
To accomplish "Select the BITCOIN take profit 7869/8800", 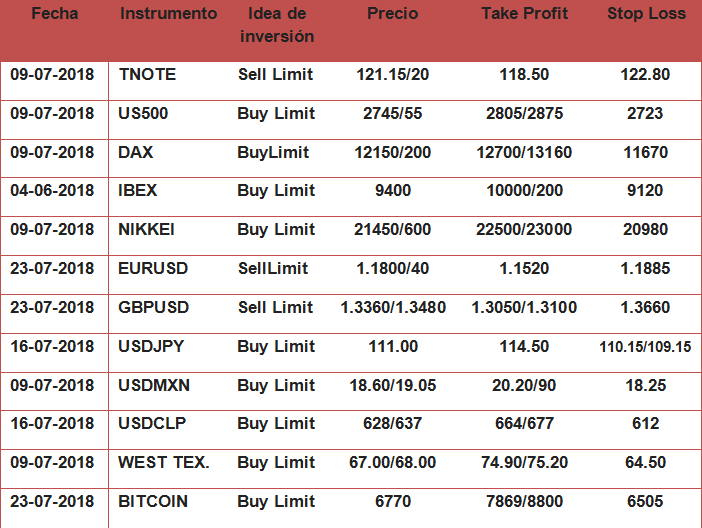I will click(524, 502).
